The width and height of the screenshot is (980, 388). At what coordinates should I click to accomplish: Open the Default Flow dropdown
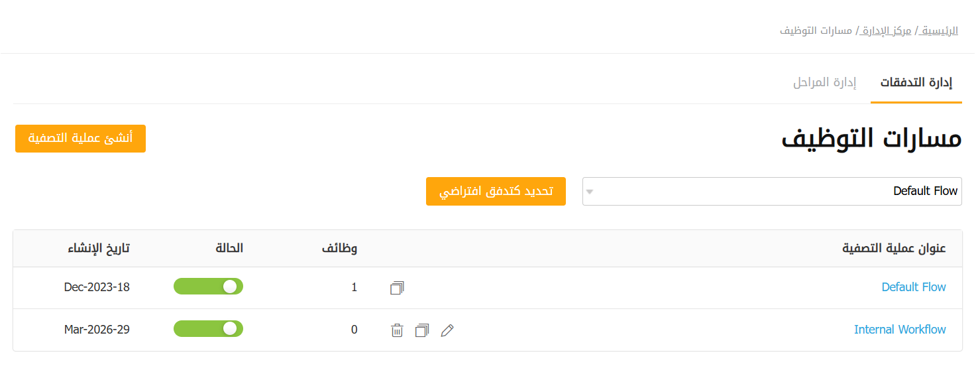[771, 192]
